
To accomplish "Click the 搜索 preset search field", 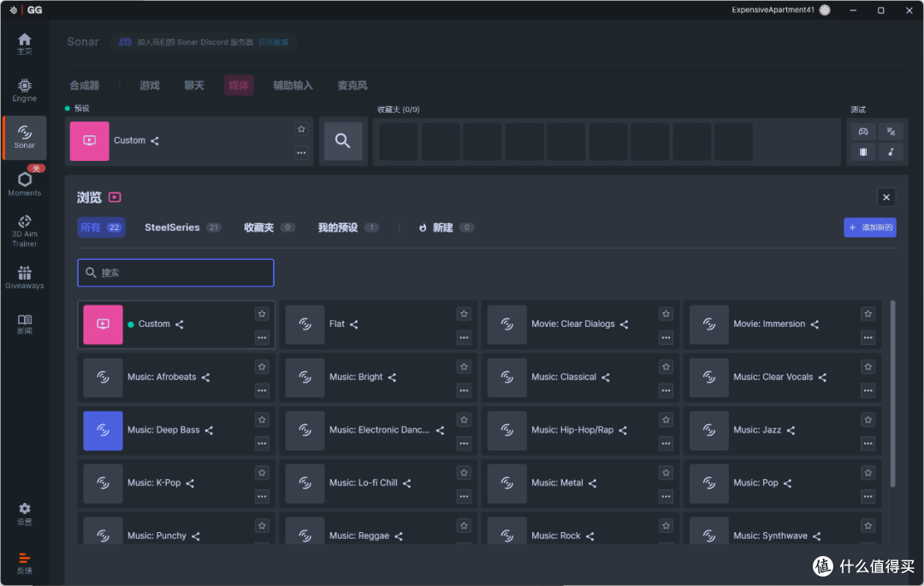I will [175, 273].
